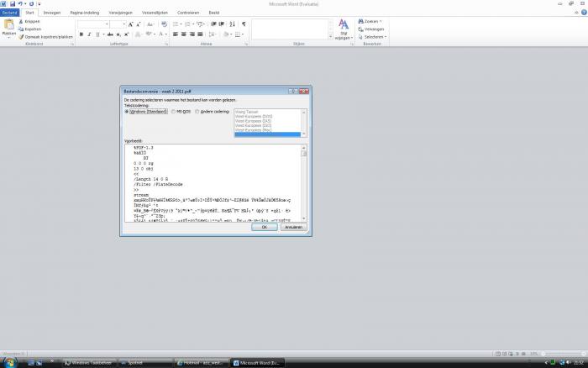Viewport: 588px width, 368px height.
Task: Switch to the Verzendlijsten tab
Action: pyautogui.click(x=155, y=13)
